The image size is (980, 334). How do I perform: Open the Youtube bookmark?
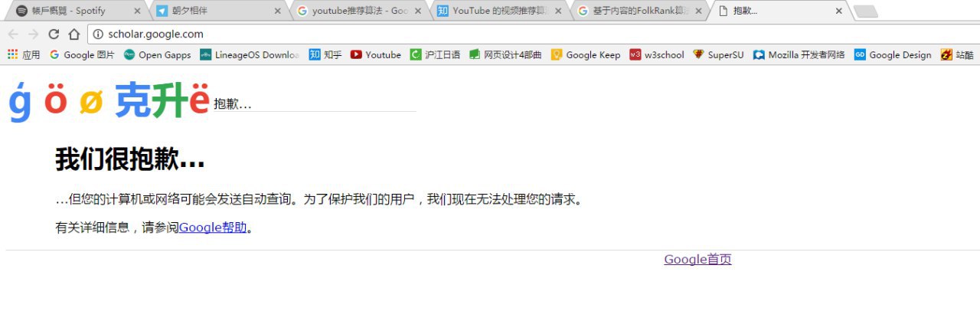(376, 54)
